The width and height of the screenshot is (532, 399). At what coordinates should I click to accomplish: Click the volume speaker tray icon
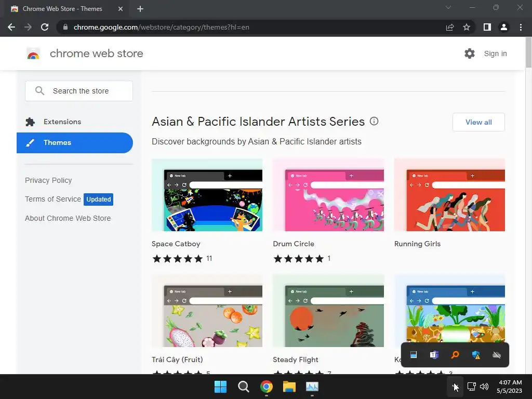(x=484, y=387)
